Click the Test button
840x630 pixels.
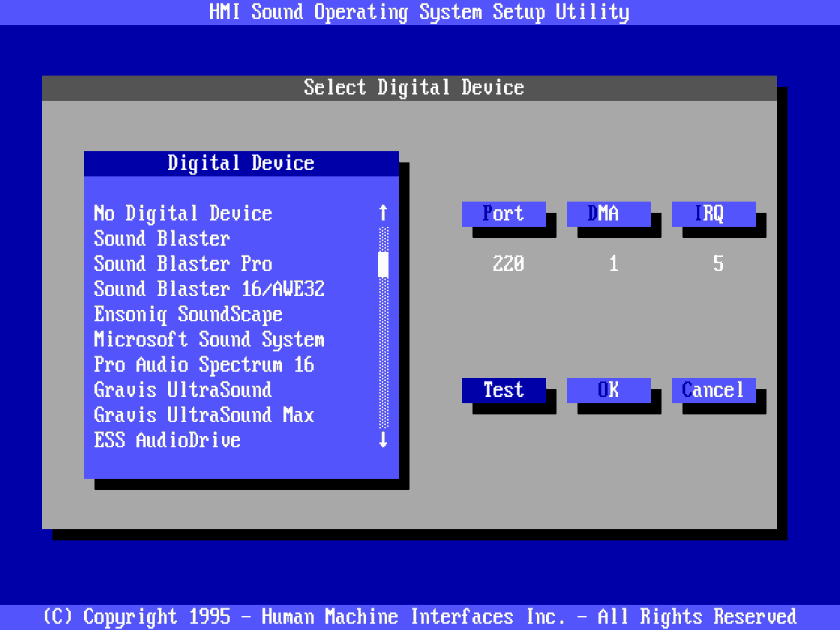tap(504, 390)
